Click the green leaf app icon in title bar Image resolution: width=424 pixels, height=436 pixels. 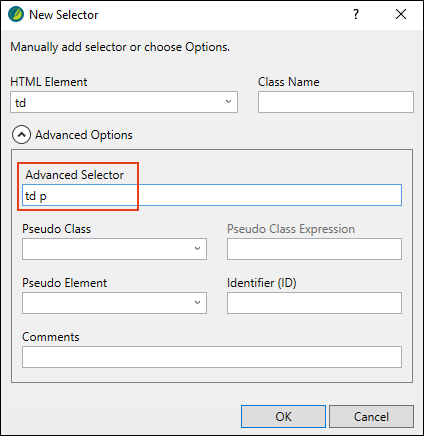(x=16, y=15)
